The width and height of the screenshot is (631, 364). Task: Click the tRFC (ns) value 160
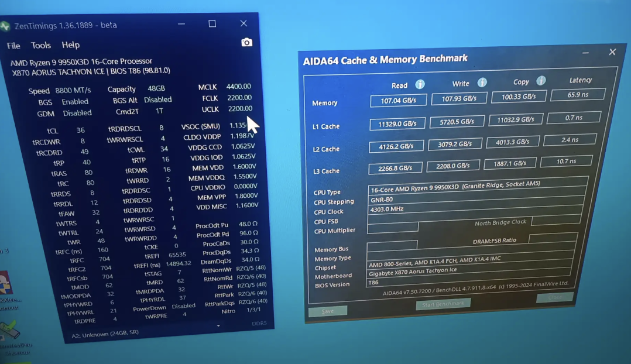pos(102,250)
